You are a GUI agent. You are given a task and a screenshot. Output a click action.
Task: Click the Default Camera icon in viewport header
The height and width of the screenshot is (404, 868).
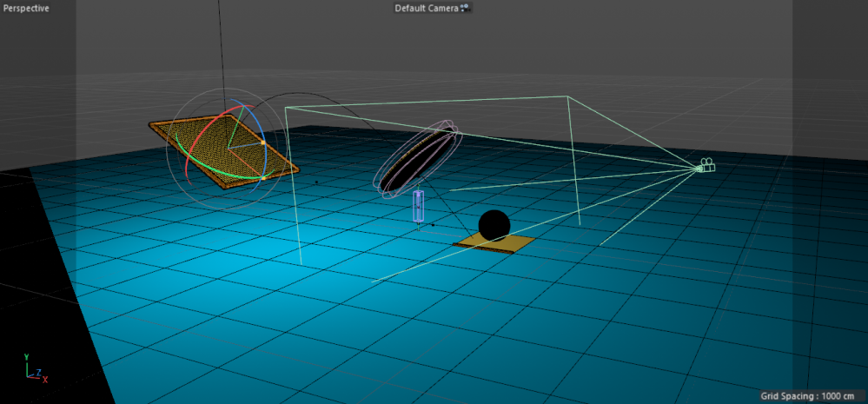click(465, 9)
